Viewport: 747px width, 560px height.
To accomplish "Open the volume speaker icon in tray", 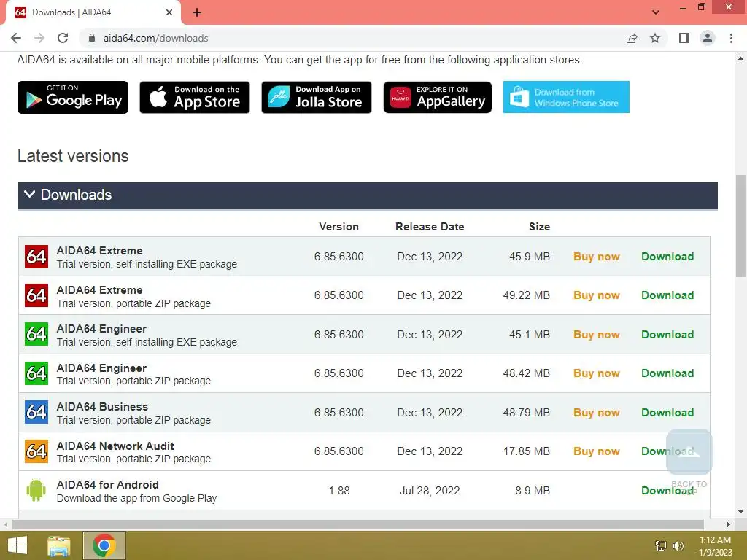I will click(678, 545).
